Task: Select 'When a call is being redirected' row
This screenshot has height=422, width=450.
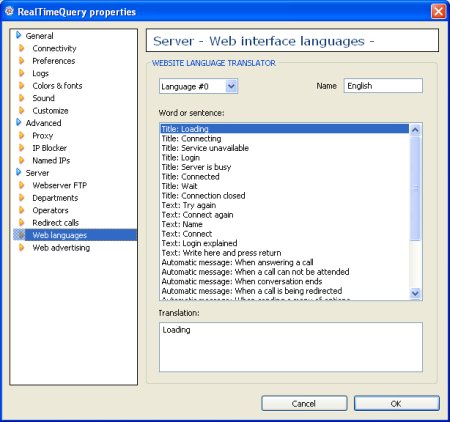Action: (285, 291)
